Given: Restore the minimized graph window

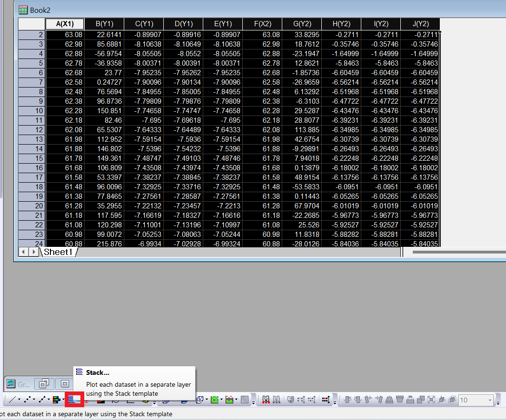Looking at the screenshot, I should [44, 383].
